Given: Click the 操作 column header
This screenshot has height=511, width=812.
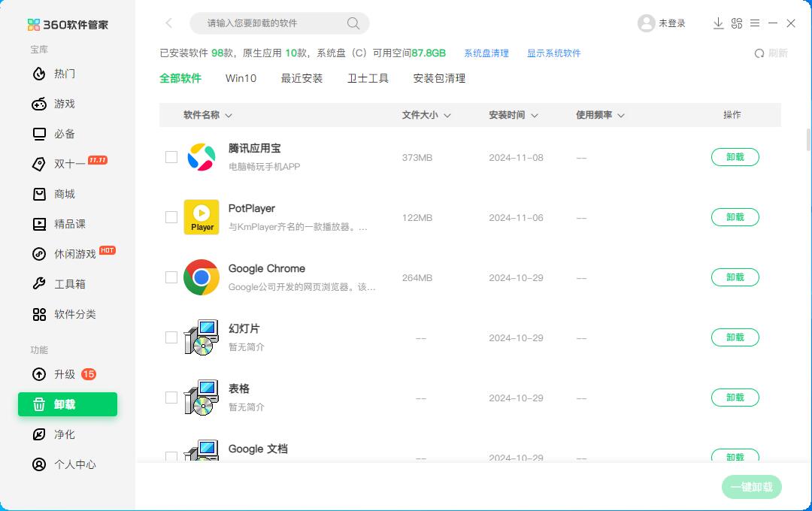Looking at the screenshot, I should (732, 115).
